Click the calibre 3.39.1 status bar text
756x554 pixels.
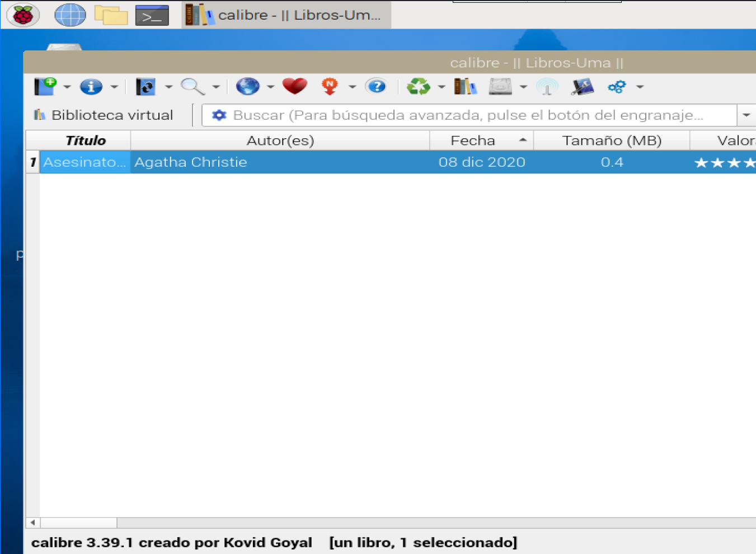coord(171,542)
